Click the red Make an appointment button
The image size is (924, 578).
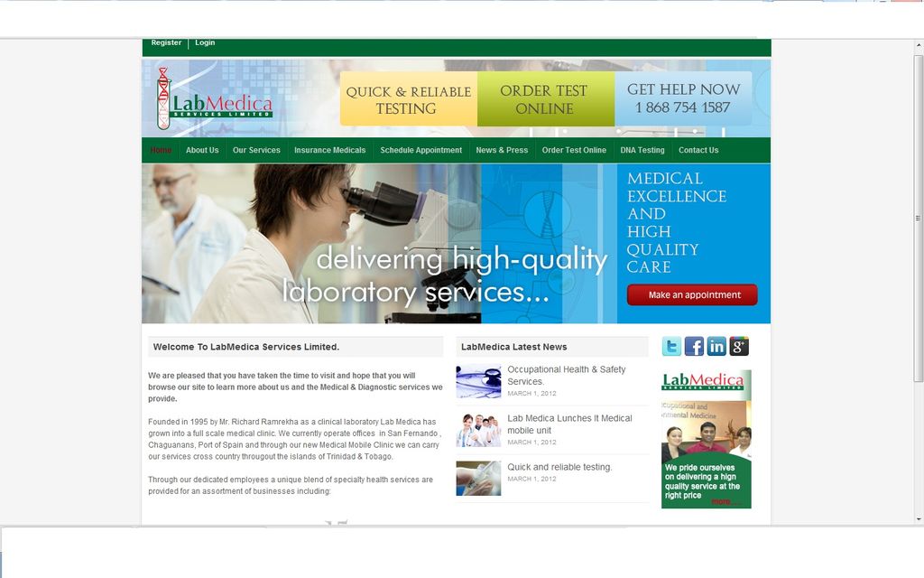point(692,295)
